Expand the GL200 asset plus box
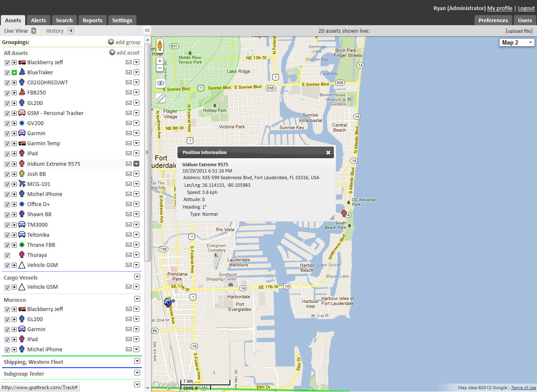The image size is (537, 392). [14, 103]
